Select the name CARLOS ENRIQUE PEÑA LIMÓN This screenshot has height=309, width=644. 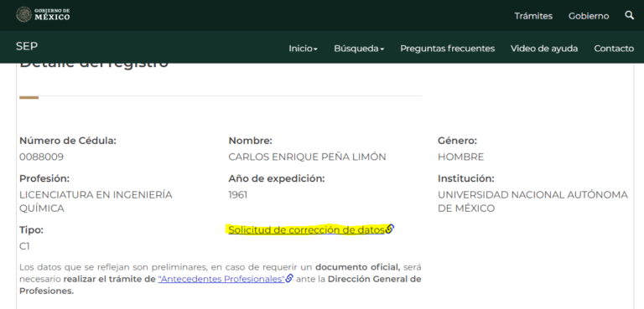click(307, 157)
